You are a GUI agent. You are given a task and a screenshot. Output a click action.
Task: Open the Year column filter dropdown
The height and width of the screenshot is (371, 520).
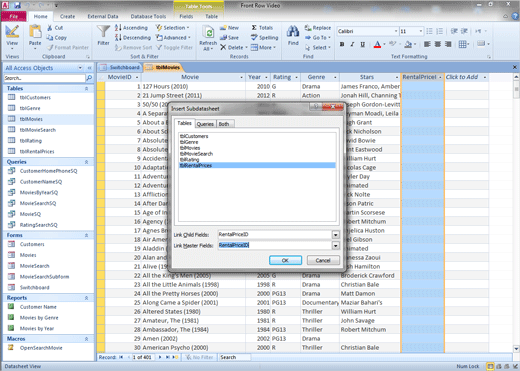[266, 77]
